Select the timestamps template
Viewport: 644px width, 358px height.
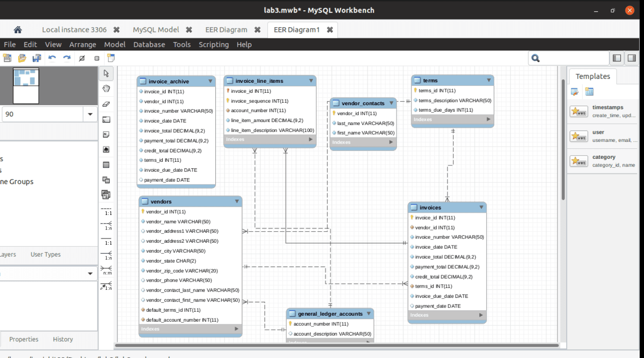(603, 111)
